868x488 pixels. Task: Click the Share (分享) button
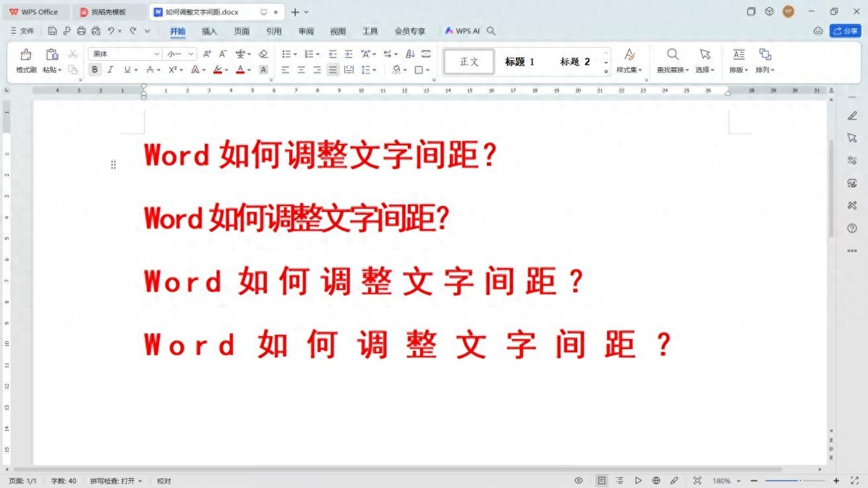pyautogui.click(x=845, y=31)
